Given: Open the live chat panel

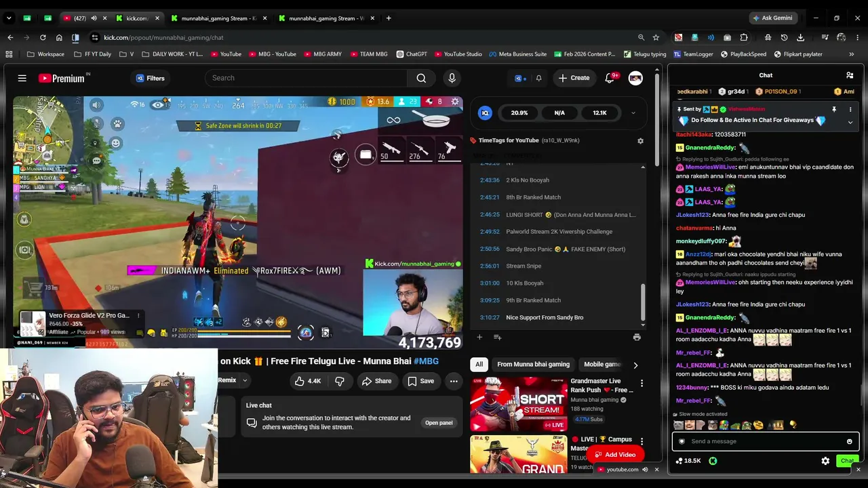Looking at the screenshot, I should pos(439,423).
